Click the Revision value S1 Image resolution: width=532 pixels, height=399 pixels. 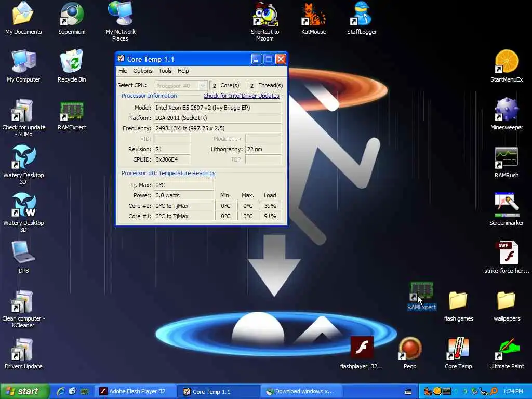(171, 149)
